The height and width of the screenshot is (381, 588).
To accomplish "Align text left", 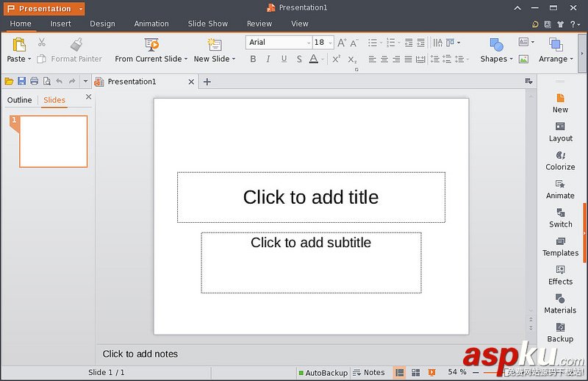I will point(372,59).
